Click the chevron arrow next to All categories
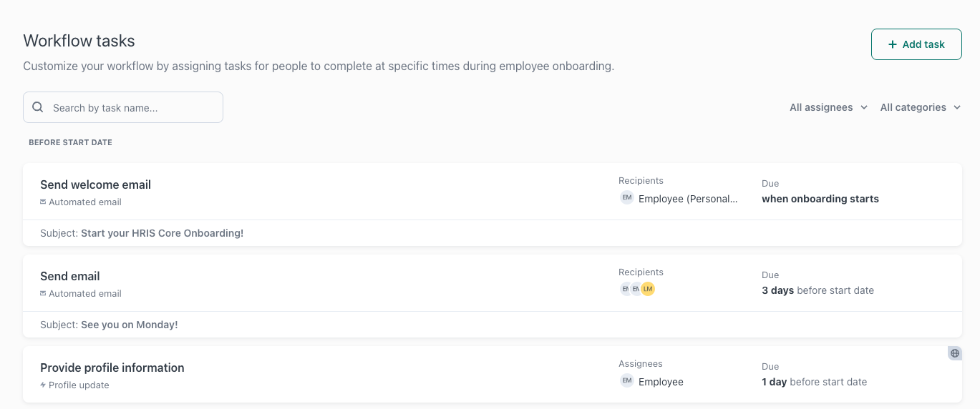 (x=956, y=107)
